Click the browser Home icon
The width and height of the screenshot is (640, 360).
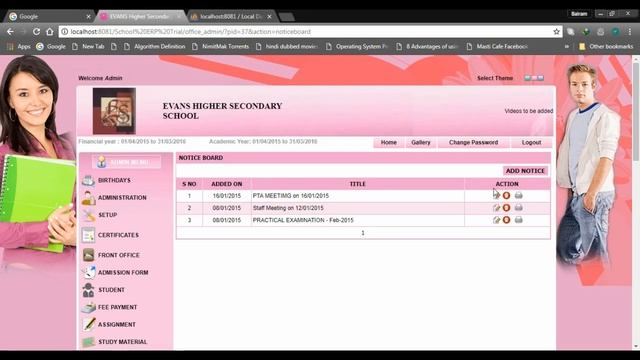tap(50, 31)
